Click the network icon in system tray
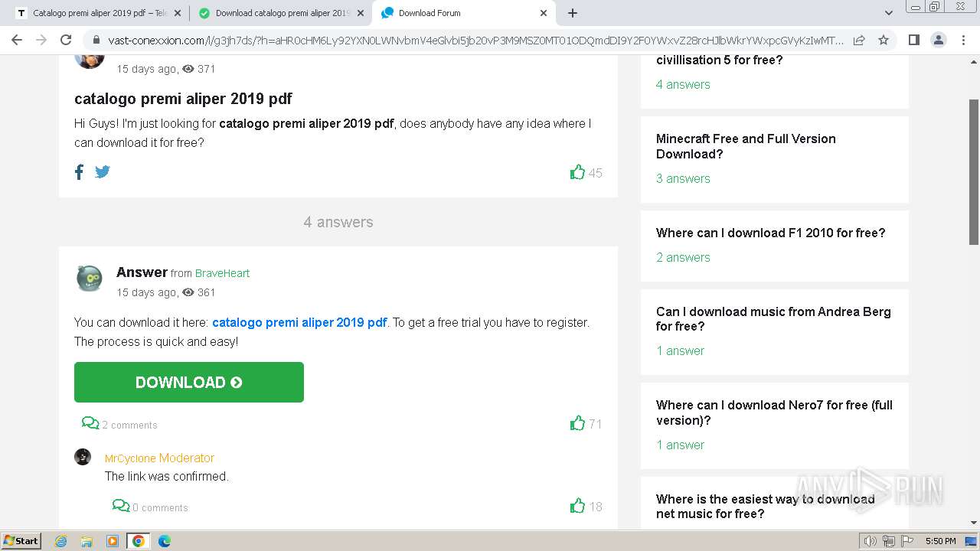The width and height of the screenshot is (980, 551). pyautogui.click(x=889, y=541)
